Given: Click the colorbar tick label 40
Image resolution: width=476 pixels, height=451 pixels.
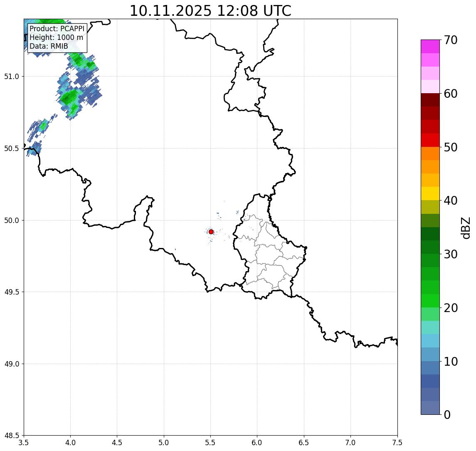Looking at the screenshot, I should pyautogui.click(x=450, y=201).
